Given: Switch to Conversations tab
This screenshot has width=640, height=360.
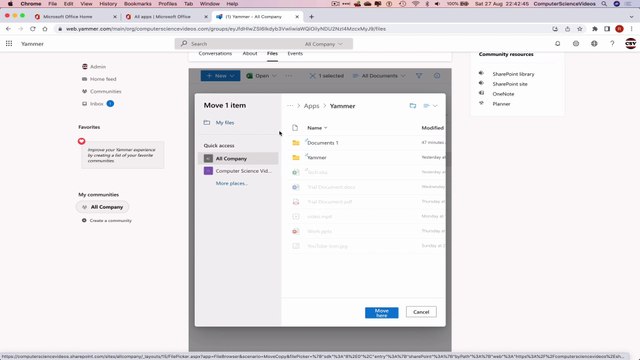Looking at the screenshot, I should coord(215,53).
